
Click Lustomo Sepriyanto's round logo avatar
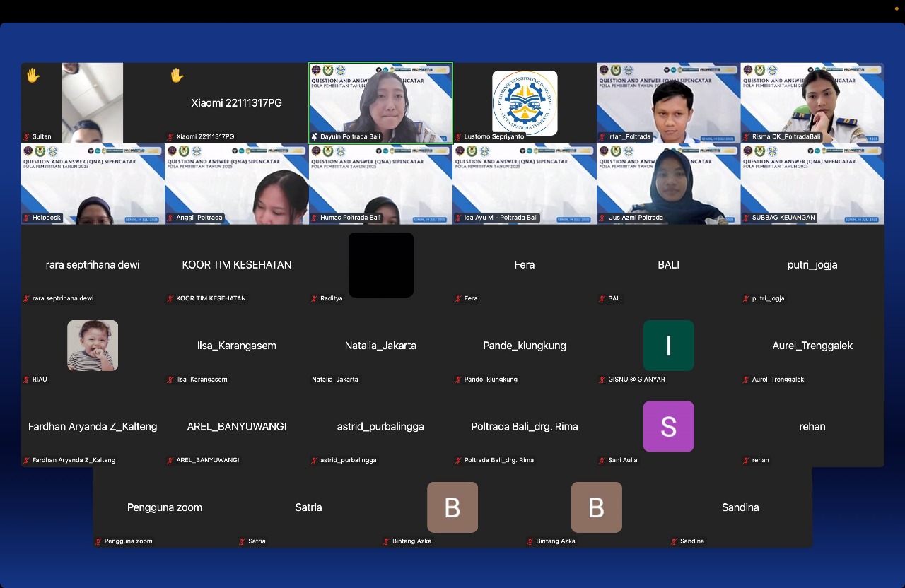pos(525,102)
